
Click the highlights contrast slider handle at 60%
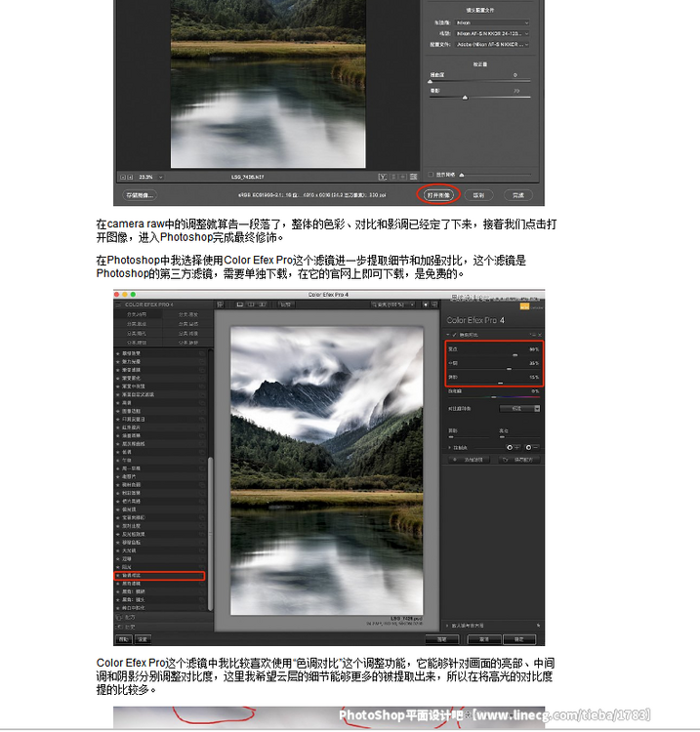(515, 355)
